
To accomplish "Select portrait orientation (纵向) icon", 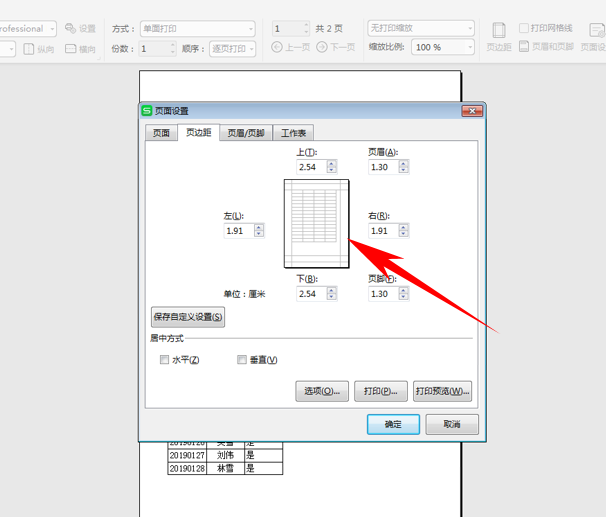I will pyautogui.click(x=29, y=49).
